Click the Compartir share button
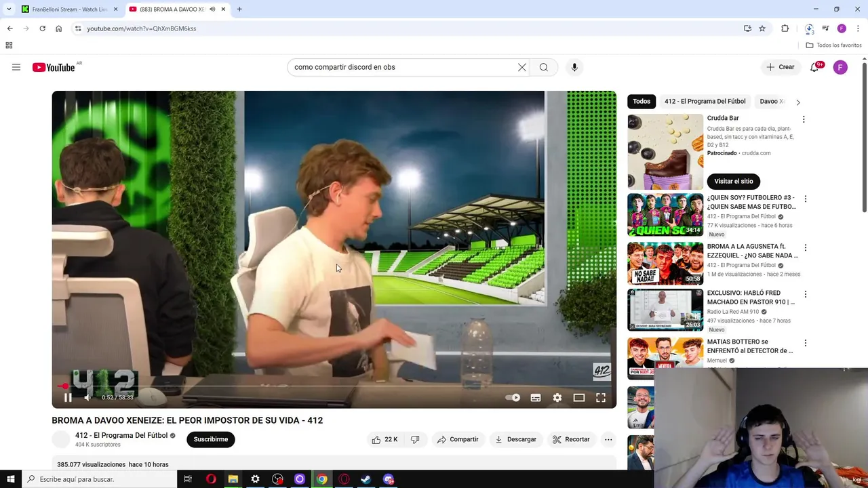Viewport: 868px width, 488px height. [x=458, y=439]
